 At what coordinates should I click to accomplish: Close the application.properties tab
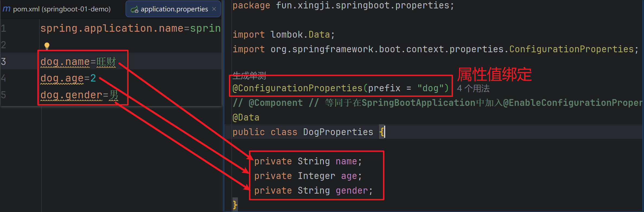(x=214, y=9)
